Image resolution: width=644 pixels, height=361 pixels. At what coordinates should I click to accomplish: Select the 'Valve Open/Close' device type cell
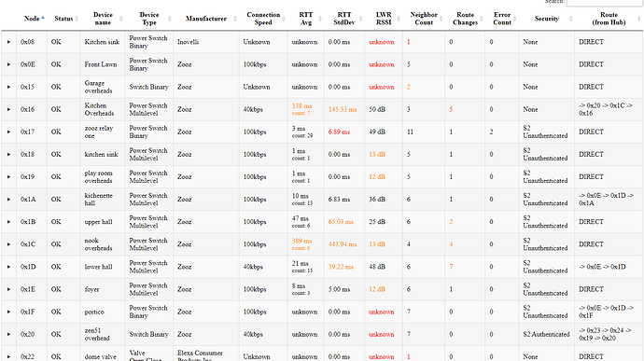(x=146, y=355)
